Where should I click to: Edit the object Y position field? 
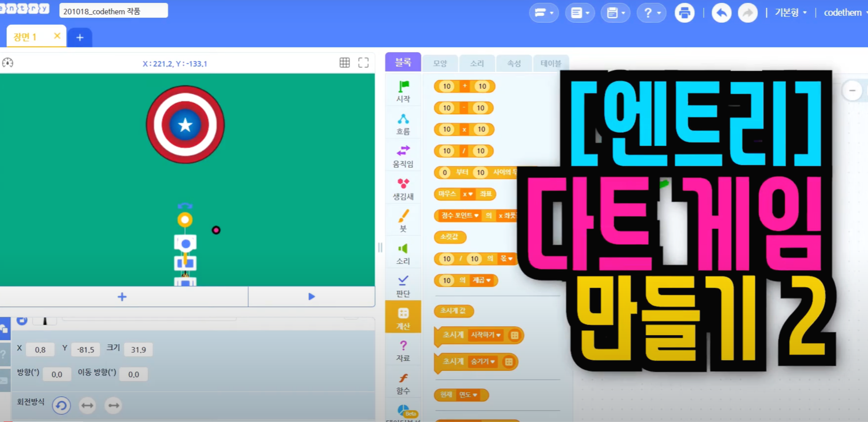click(85, 350)
